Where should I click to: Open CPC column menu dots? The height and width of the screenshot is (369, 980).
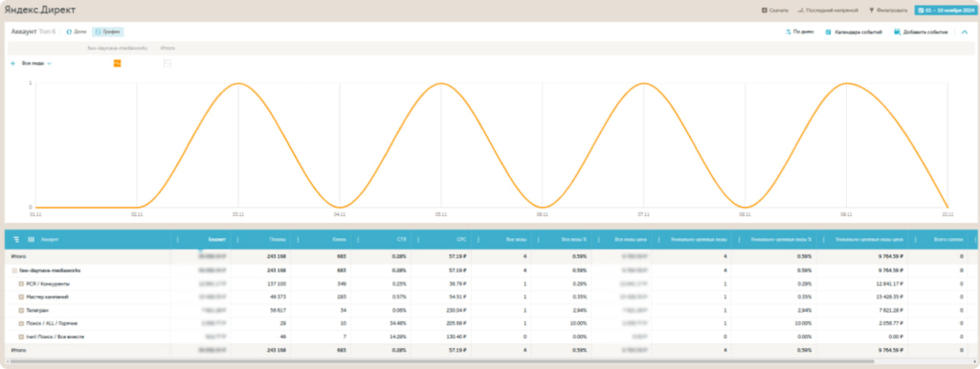(x=417, y=239)
